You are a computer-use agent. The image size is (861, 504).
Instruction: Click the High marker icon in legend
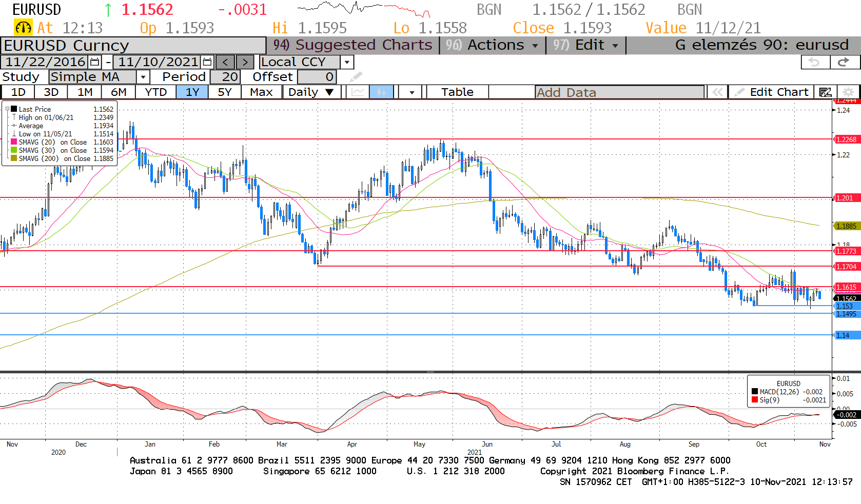tap(14, 117)
